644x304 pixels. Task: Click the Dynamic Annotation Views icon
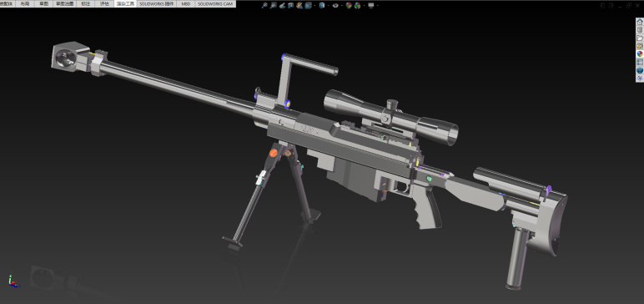coord(299,5)
